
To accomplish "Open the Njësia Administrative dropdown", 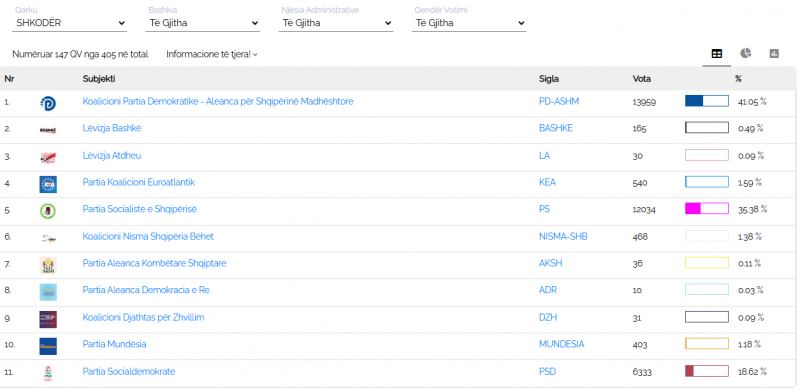I will pyautogui.click(x=336, y=23).
